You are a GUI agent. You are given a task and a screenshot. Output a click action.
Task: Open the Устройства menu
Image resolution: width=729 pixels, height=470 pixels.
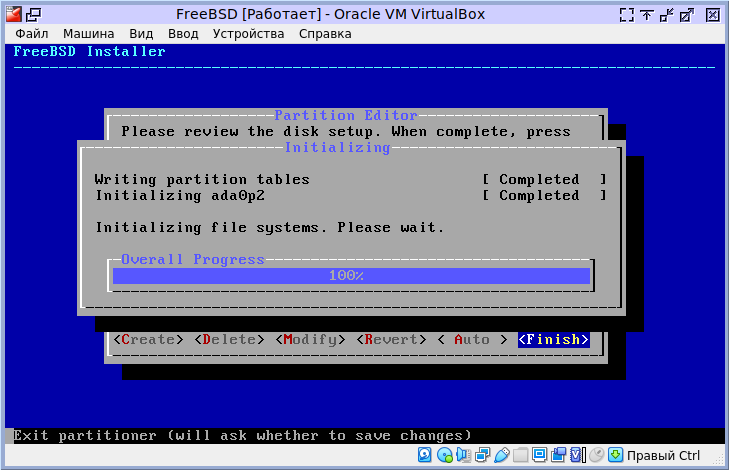pyautogui.click(x=248, y=34)
